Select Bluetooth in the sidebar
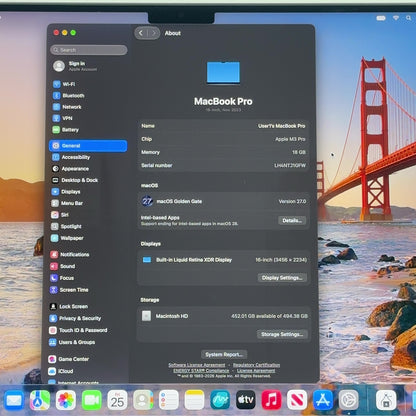Image resolution: width=416 pixels, height=416 pixels. pyautogui.click(x=69, y=96)
